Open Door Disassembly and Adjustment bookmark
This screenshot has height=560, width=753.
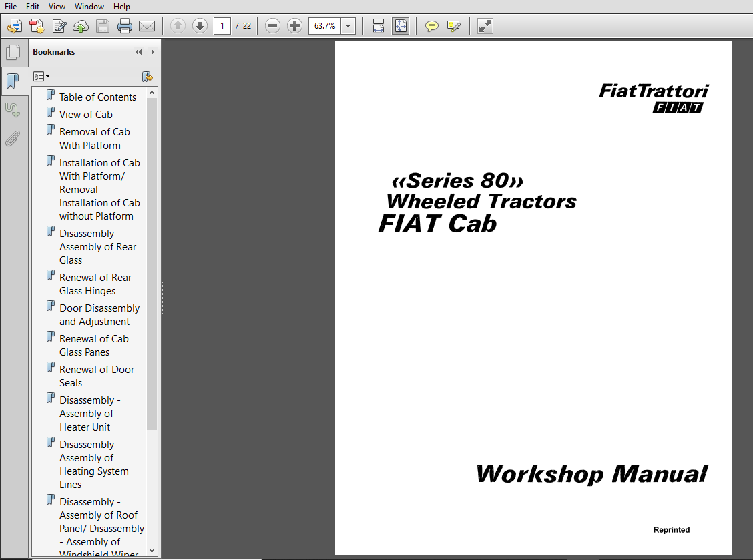coord(99,314)
